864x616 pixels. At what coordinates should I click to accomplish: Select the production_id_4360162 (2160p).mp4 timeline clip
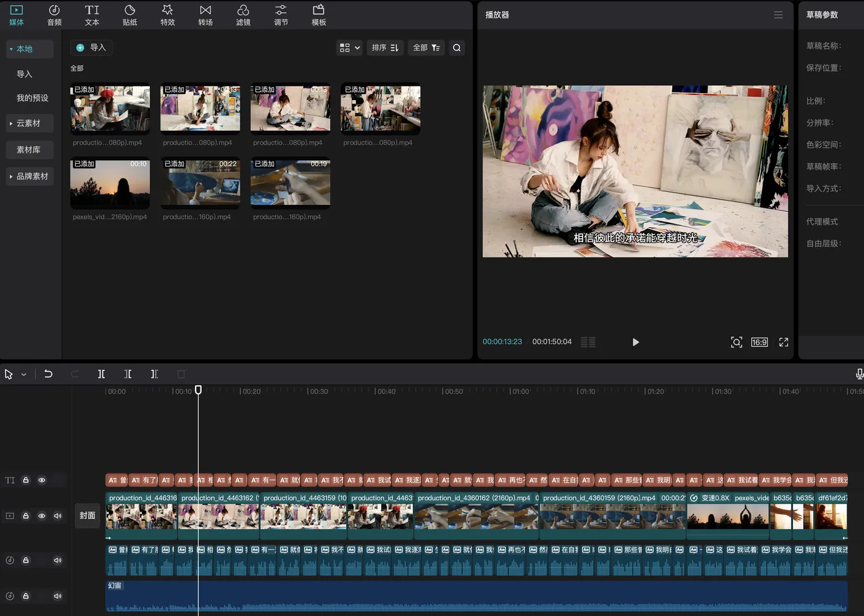476,515
